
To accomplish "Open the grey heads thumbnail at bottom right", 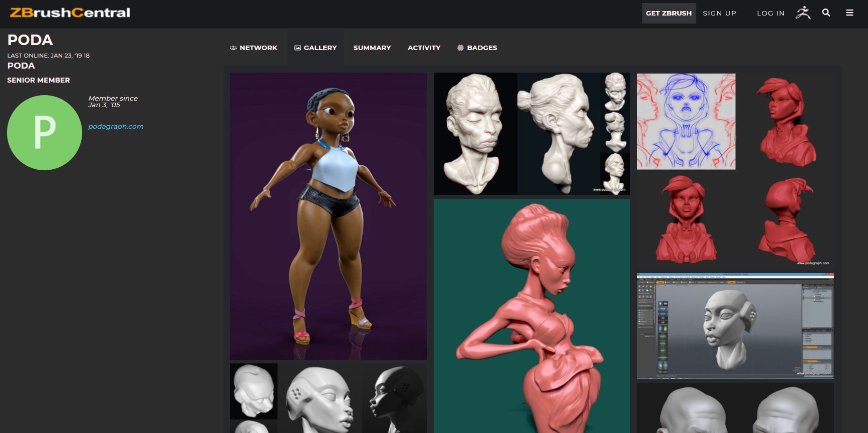I will coord(735,408).
